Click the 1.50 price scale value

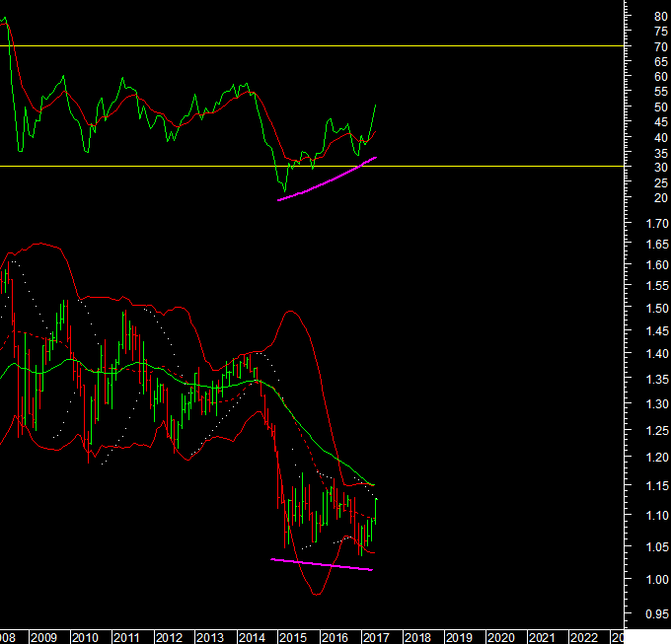coord(656,309)
